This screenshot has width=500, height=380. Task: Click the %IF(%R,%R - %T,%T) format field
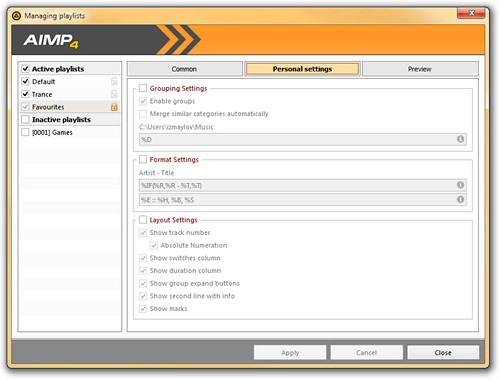303,185
